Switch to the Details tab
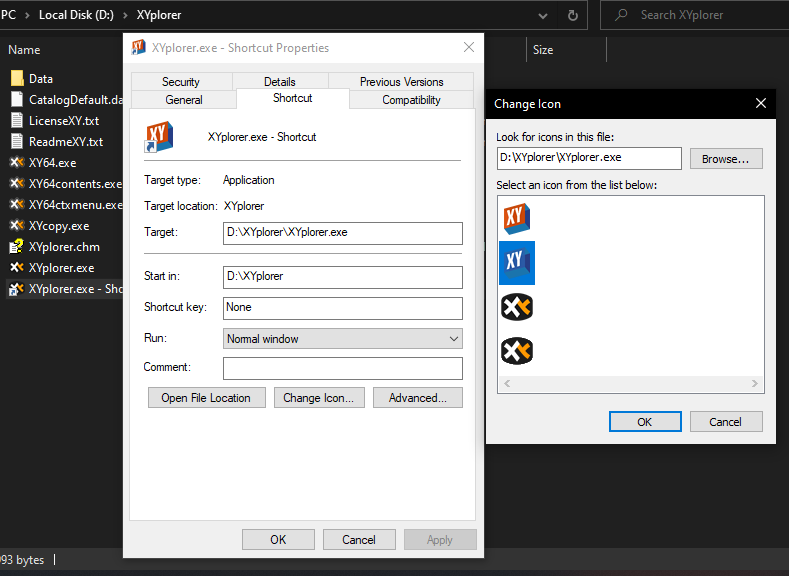Screen dimensions: 789x576 pyautogui.click(x=280, y=82)
